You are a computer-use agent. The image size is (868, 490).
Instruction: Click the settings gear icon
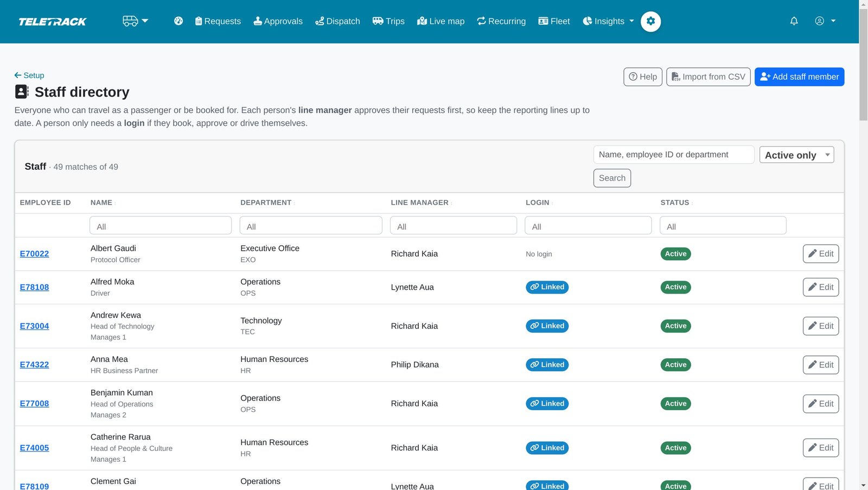click(x=650, y=21)
